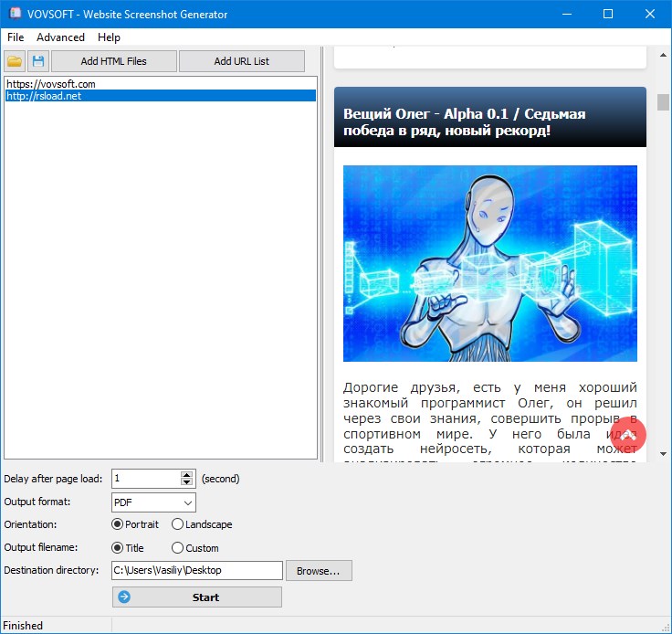672x634 pixels.
Task: Maximize the window
Action: pos(608,14)
